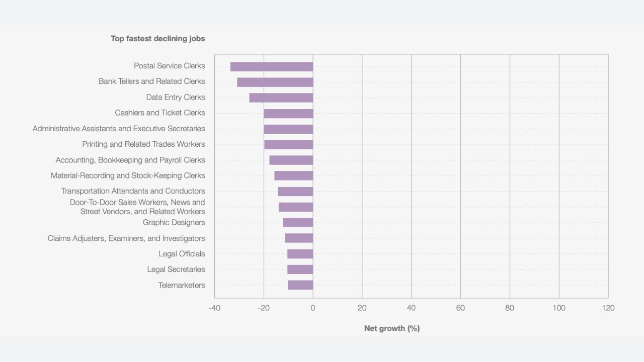Click Claims Adjusters, Examiners, and Investigators label
The image size is (644, 362).
126,238
